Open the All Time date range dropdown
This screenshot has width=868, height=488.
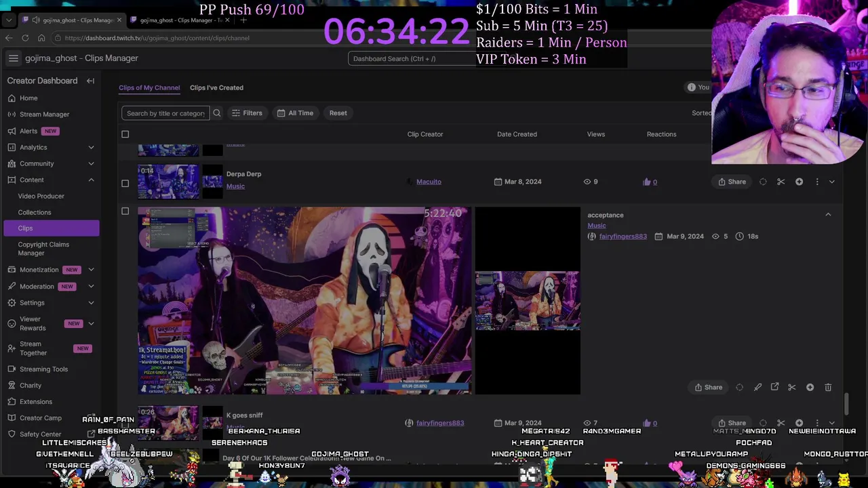295,113
